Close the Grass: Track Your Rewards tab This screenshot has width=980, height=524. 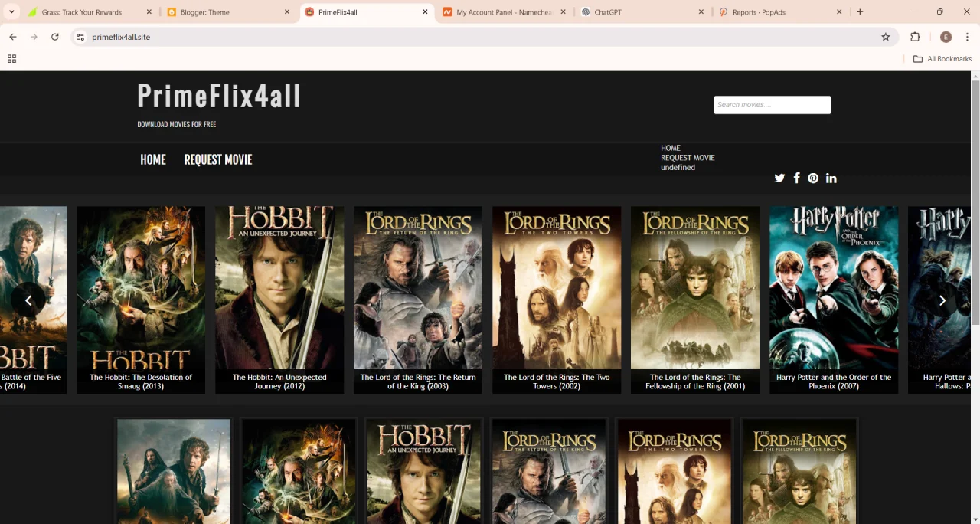pos(149,12)
